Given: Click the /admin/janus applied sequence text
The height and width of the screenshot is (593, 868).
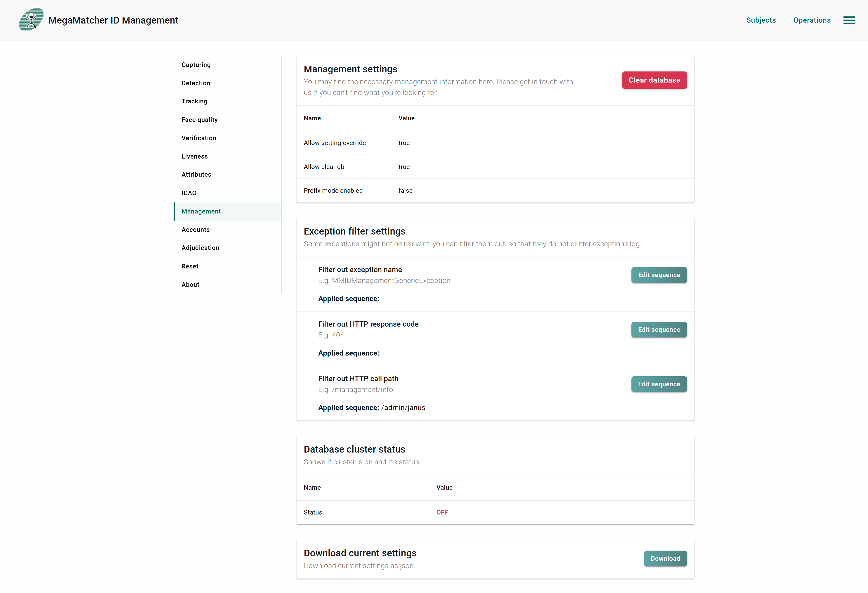Looking at the screenshot, I should pos(403,408).
